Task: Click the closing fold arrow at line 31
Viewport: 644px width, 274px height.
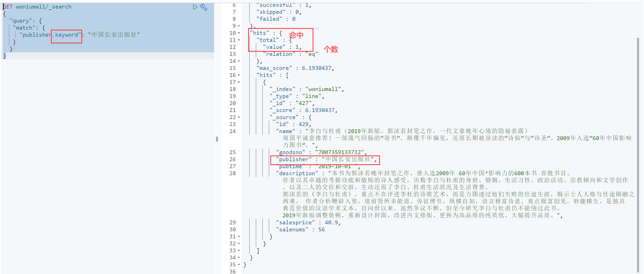Action: click(239, 237)
